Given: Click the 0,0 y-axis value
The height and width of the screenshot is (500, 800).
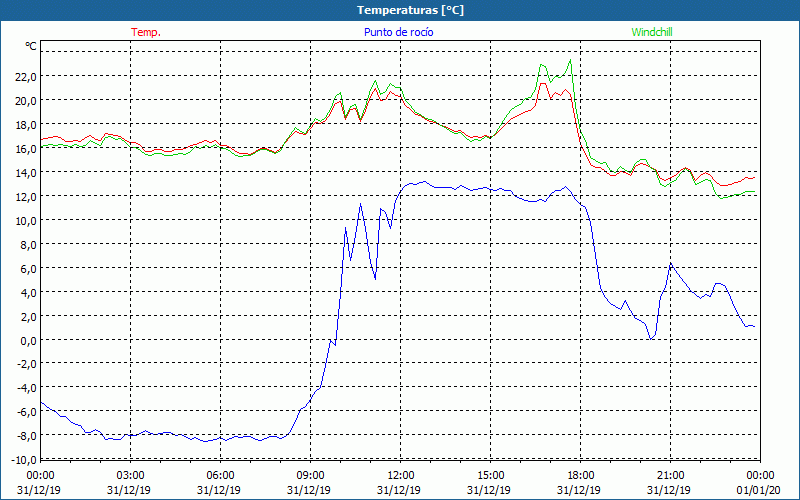Looking at the screenshot, I should [29, 340].
